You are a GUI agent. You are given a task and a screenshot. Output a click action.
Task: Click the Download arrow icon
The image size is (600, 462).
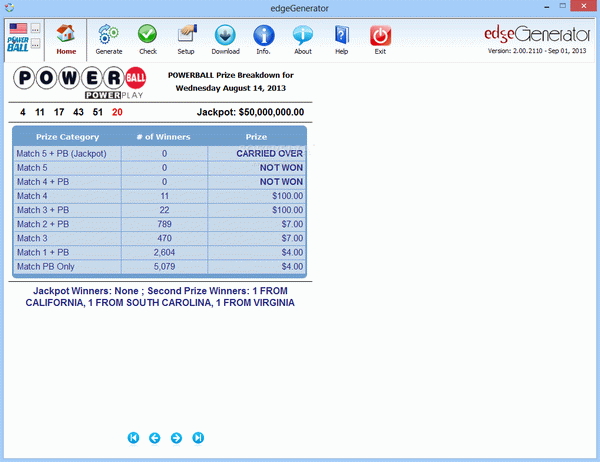point(225,35)
